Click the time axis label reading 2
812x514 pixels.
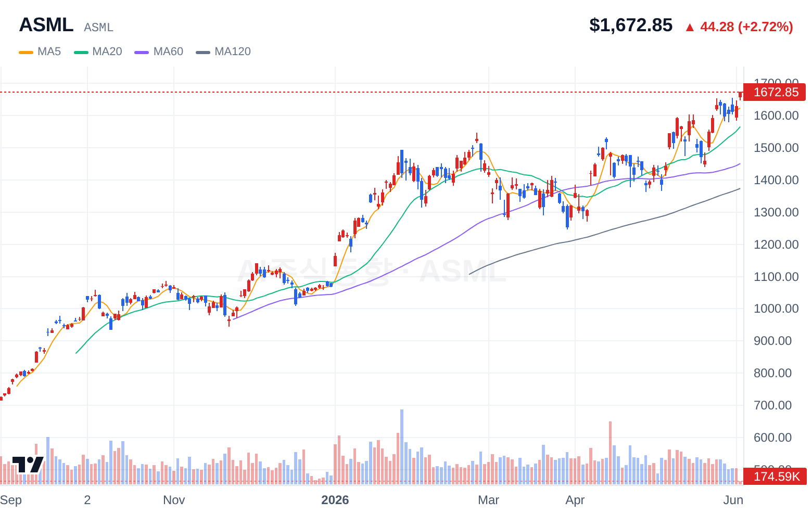tap(87, 500)
